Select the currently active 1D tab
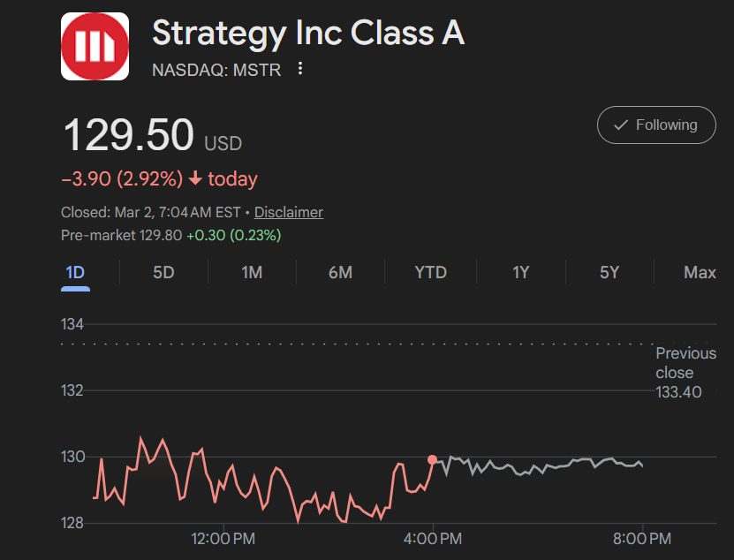The height and width of the screenshot is (560, 734). 75,272
